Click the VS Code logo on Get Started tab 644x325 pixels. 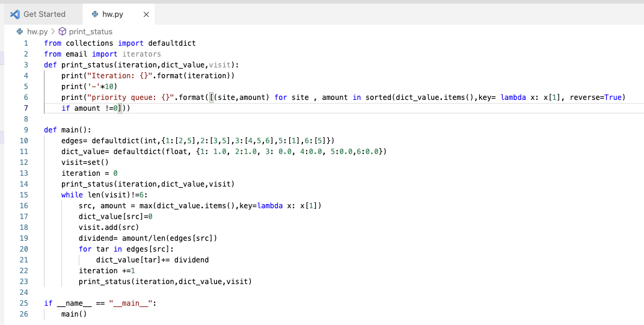15,14
